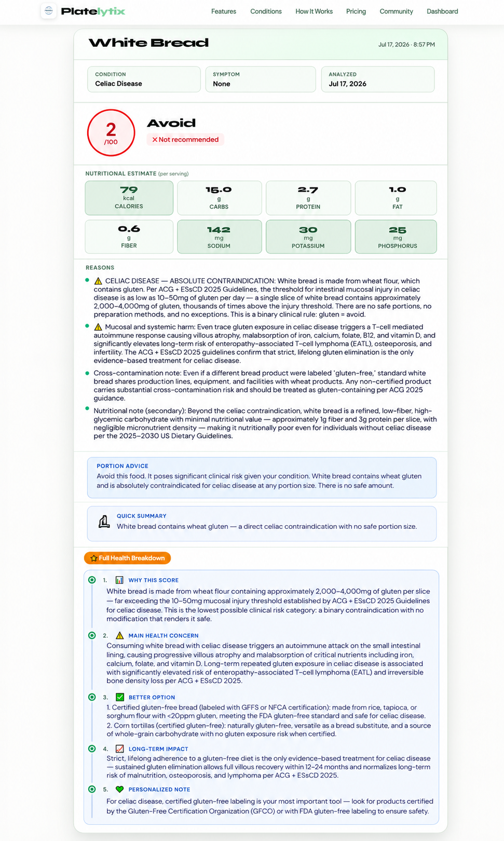
Task: Click the Condition Celiac Disease box
Action: [144, 79]
